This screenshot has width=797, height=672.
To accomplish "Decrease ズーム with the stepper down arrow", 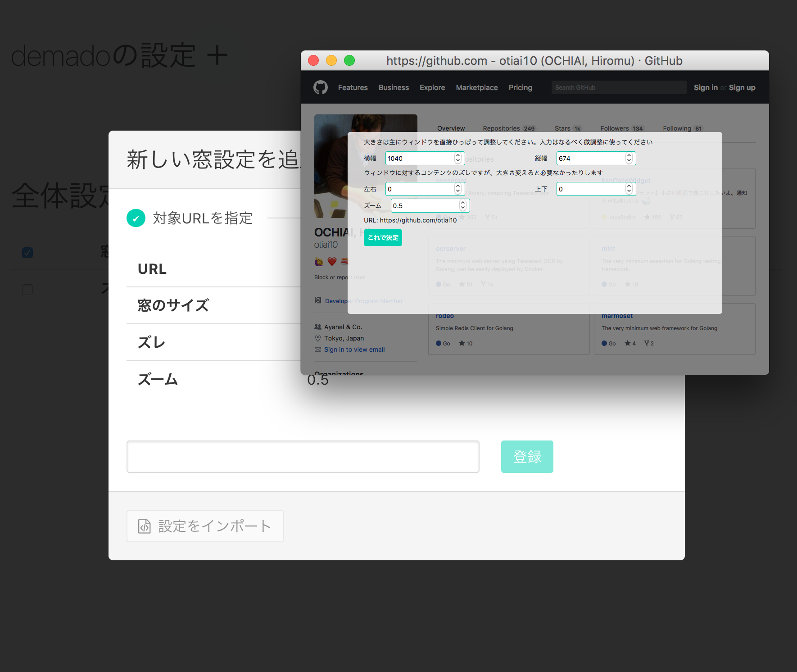I will coord(463,208).
